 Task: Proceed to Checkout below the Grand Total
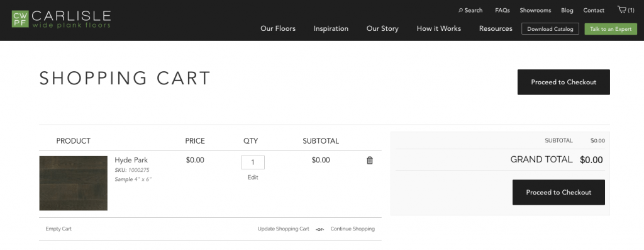coord(558,193)
